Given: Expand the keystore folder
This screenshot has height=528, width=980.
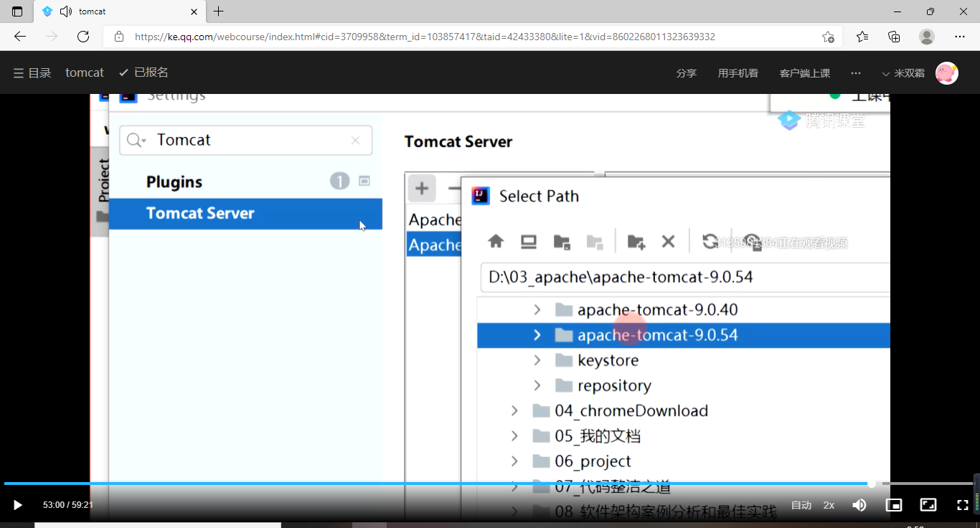Looking at the screenshot, I should coord(537,360).
